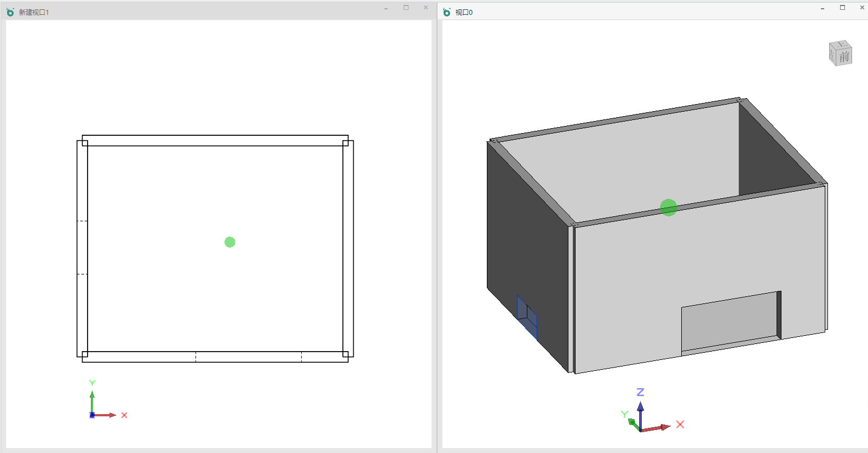This screenshot has width=868, height=453.
Task: Select the blue-outlined window on the dark side wall
Action: click(x=527, y=317)
